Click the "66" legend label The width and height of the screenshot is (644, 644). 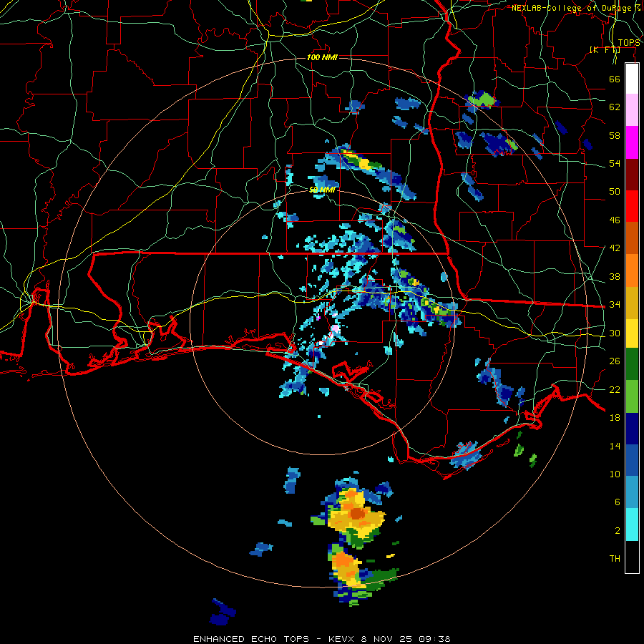[615, 79]
